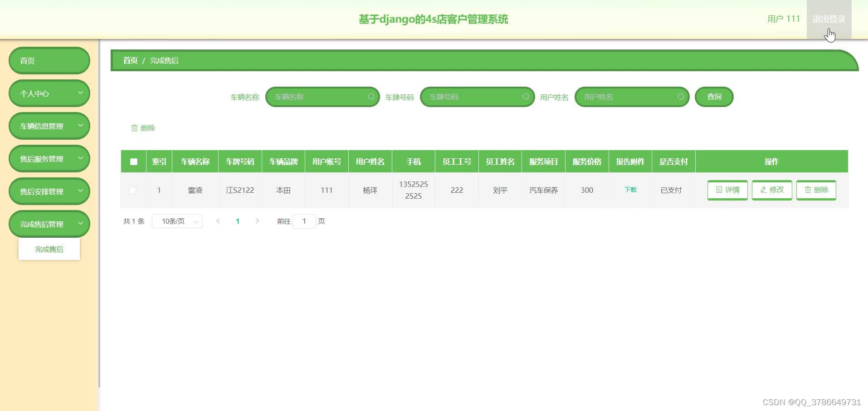This screenshot has height=411, width=868.
Task: Click 首页 in the breadcrumb
Action: click(x=130, y=60)
